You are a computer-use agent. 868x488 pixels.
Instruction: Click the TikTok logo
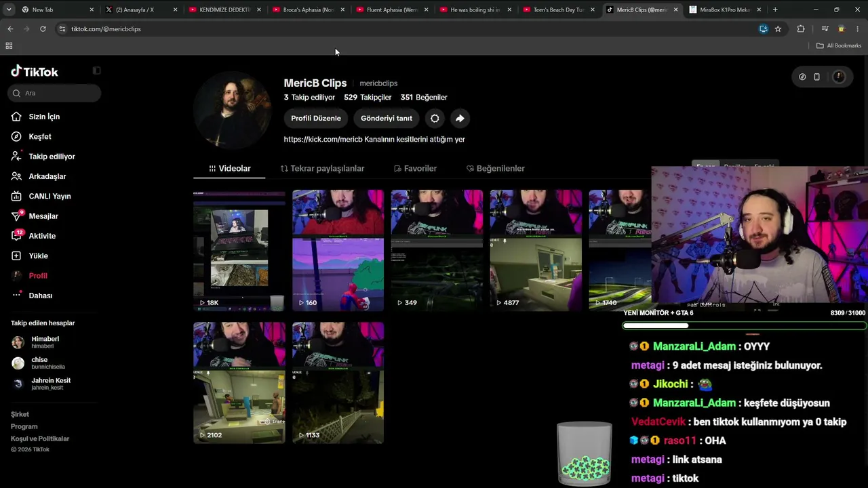(35, 71)
